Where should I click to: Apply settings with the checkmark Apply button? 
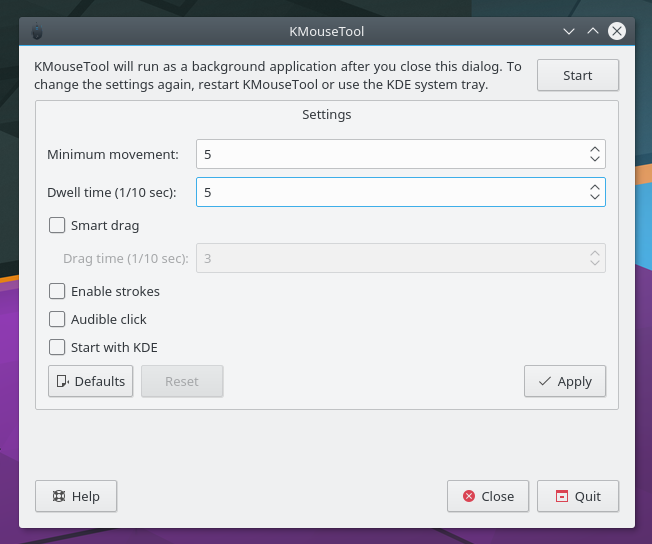pos(564,381)
